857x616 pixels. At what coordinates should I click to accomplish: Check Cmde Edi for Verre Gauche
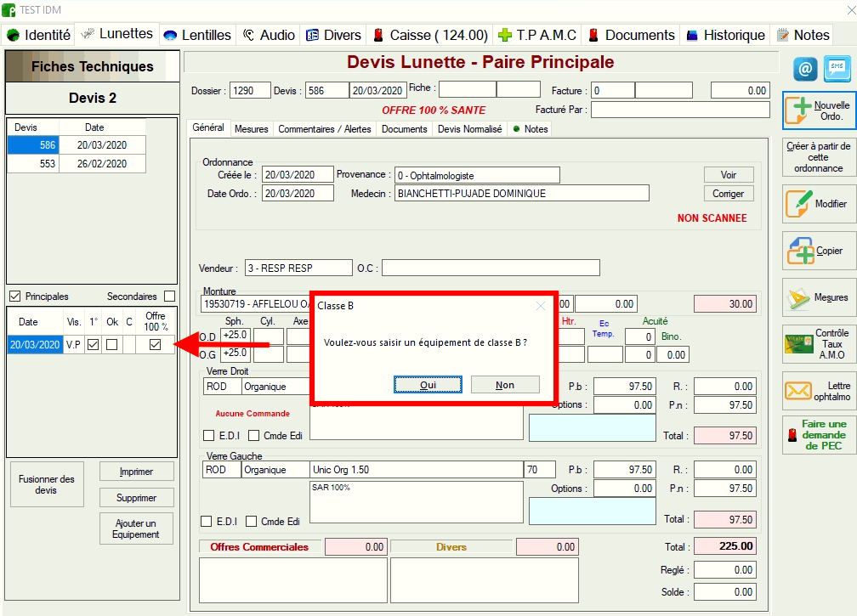click(252, 522)
